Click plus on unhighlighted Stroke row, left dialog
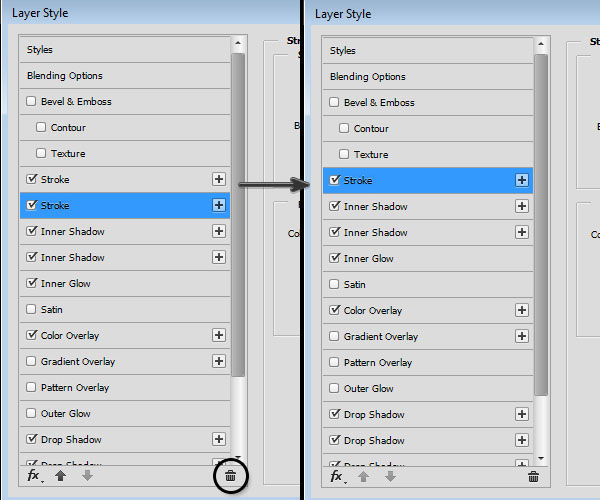Viewport: 600px width, 500px height. (219, 179)
